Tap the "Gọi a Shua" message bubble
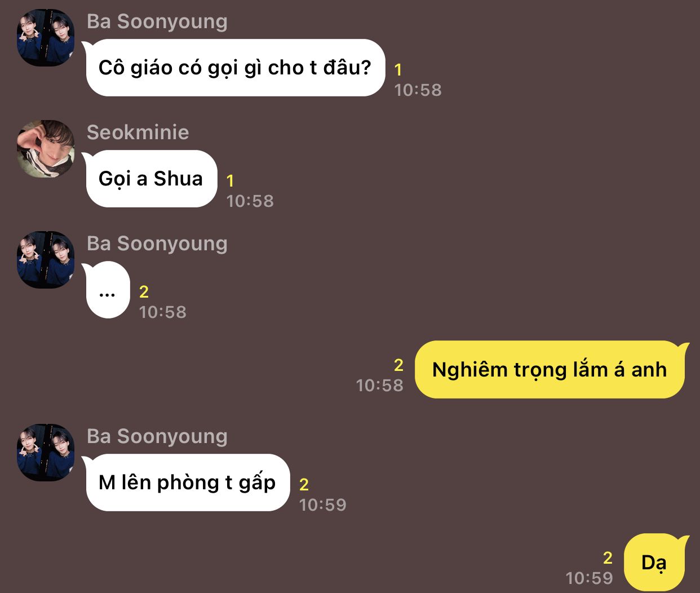 (151, 179)
